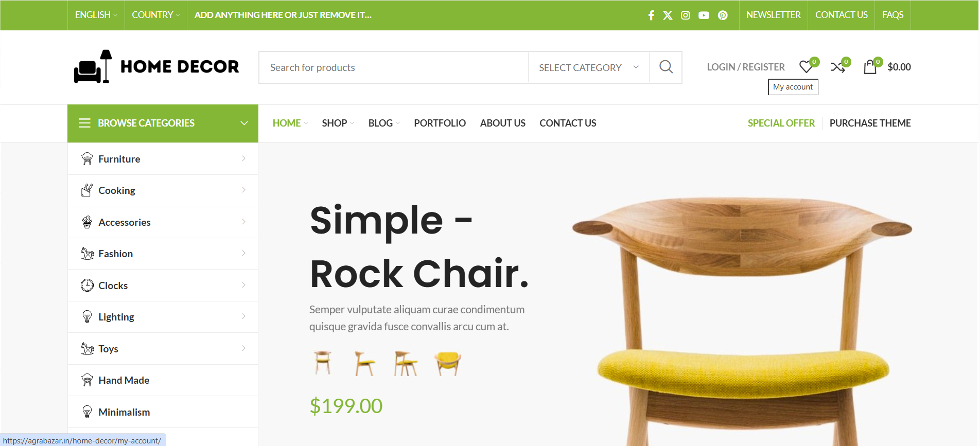Open the compare shuffle icon

[x=837, y=67]
